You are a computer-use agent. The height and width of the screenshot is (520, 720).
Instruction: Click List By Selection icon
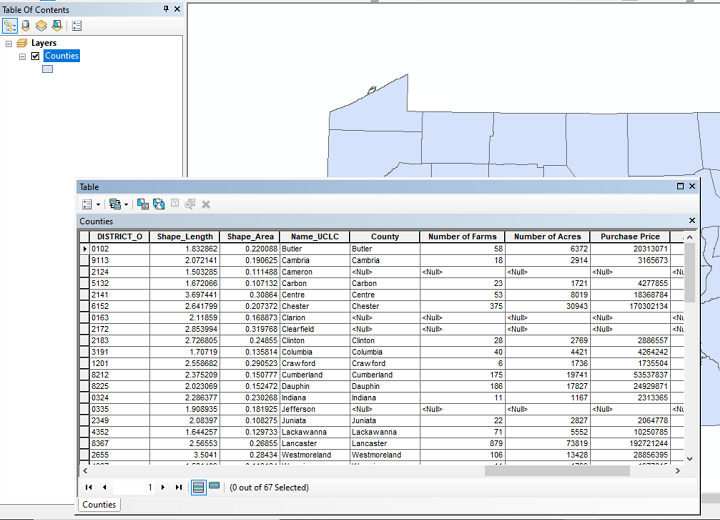click(56, 25)
